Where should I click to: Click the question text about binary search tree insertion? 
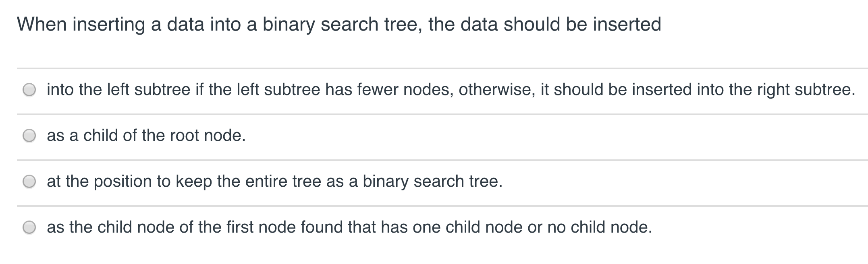(x=338, y=24)
